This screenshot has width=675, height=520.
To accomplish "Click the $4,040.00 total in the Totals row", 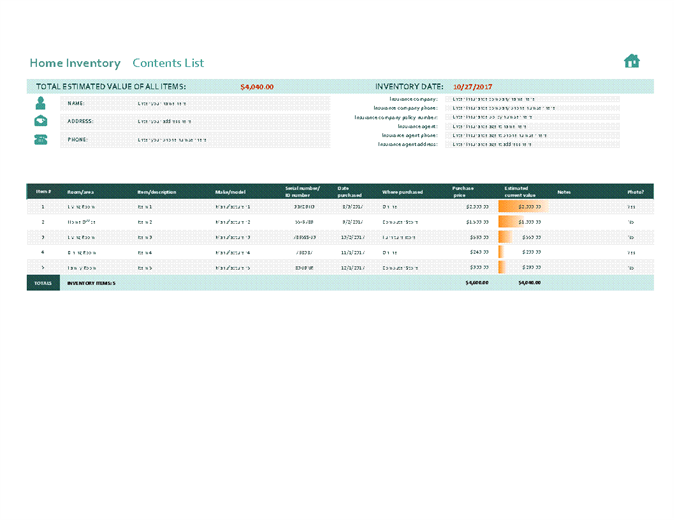I will (529, 283).
